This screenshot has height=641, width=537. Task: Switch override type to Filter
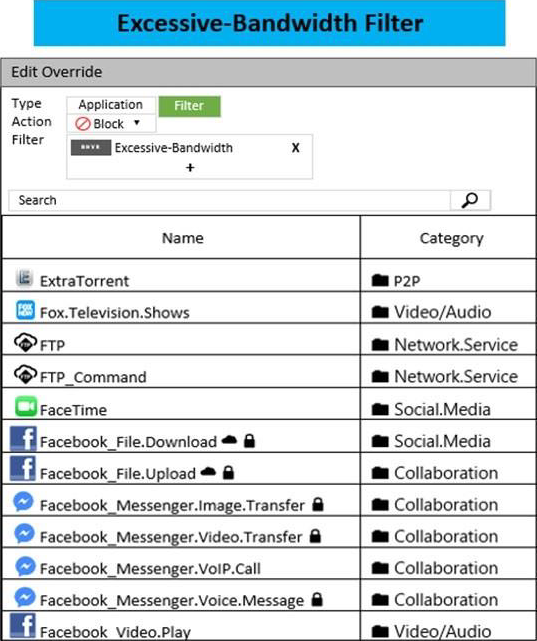point(189,106)
